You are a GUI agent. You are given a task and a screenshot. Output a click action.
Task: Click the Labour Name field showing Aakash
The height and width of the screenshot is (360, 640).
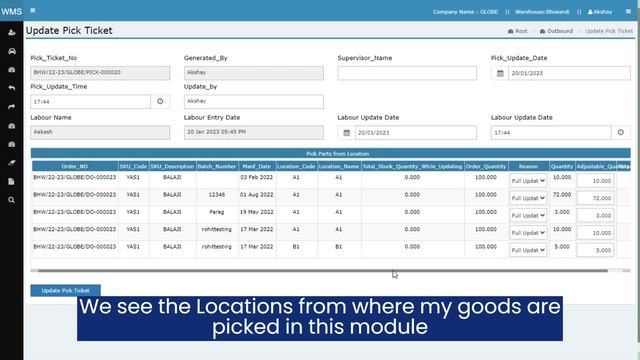(100, 132)
